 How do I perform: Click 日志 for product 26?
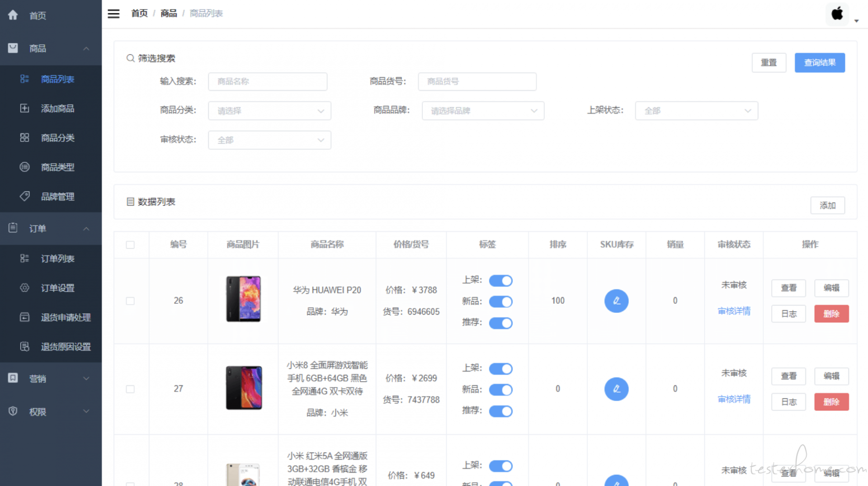(x=788, y=314)
